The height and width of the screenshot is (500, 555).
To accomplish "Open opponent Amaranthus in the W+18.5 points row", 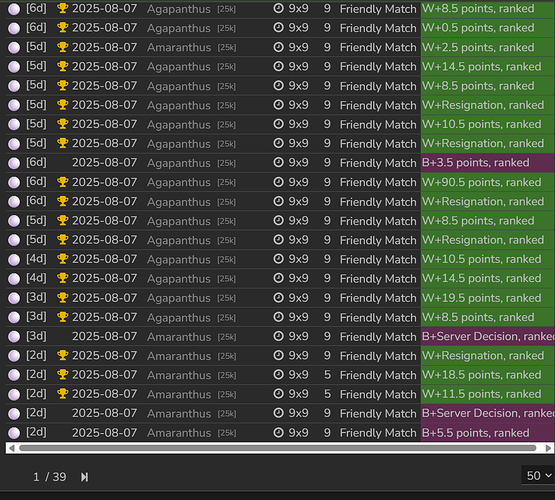I will (x=179, y=375).
